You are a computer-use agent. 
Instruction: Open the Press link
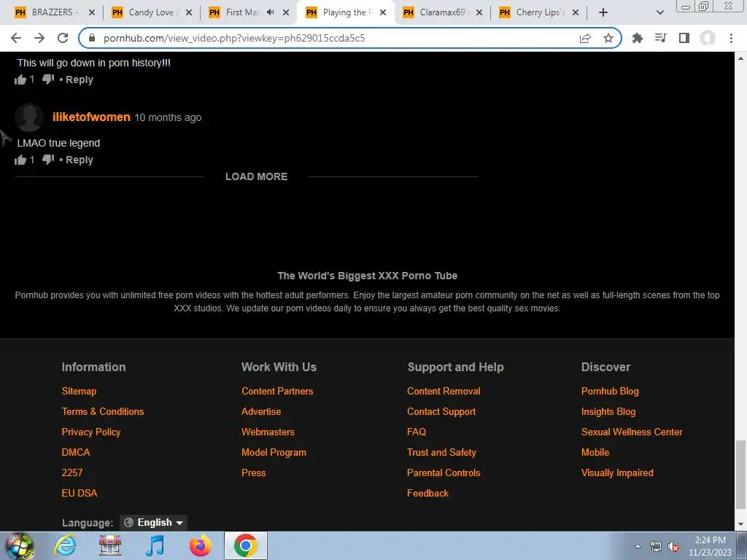pyautogui.click(x=253, y=472)
